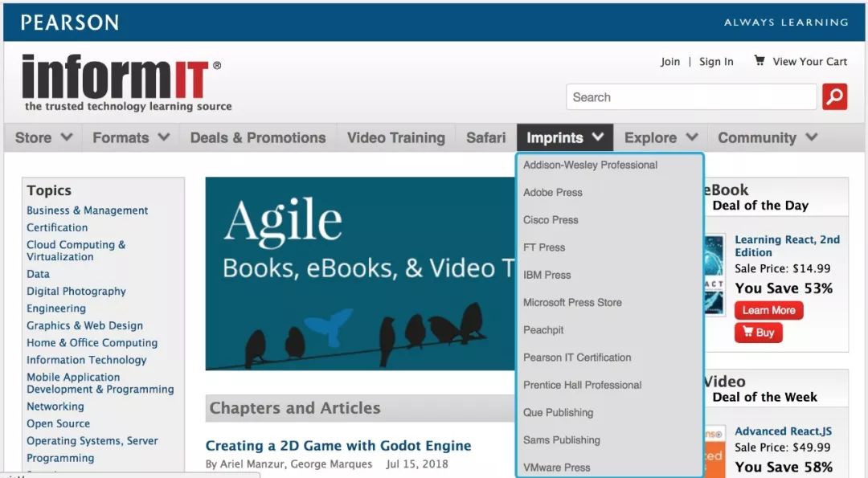Open the InformIT logo home link

tap(127, 83)
